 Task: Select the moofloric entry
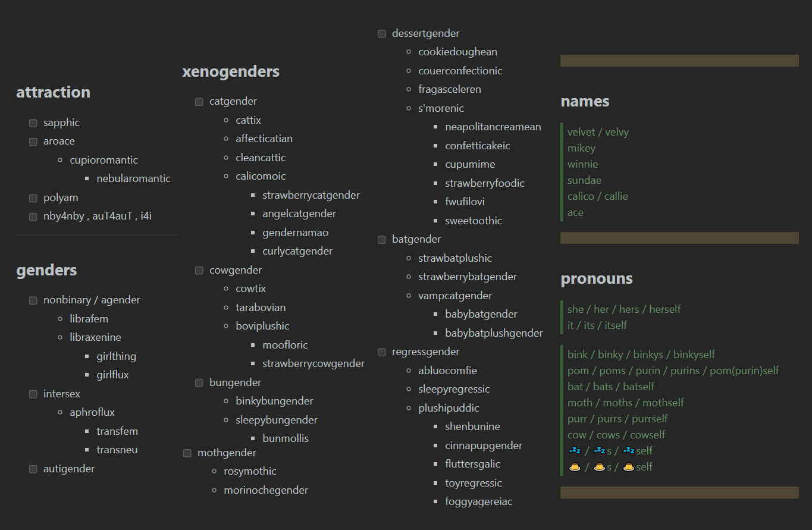(x=285, y=345)
